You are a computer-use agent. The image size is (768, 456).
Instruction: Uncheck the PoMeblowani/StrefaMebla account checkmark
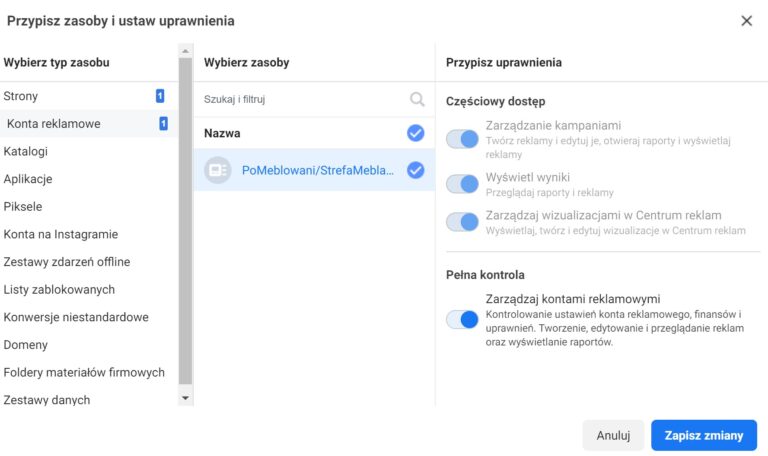pyautogui.click(x=415, y=170)
